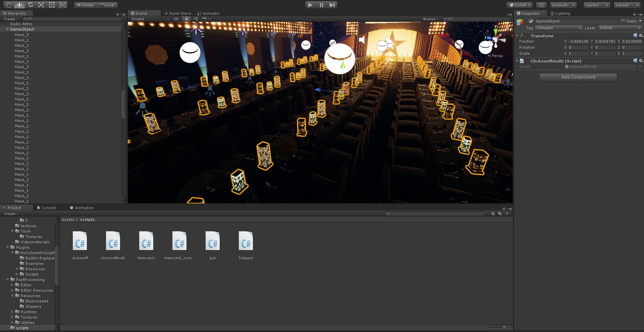Select the Move tool
This screenshot has height=332, width=644.
point(19,5)
